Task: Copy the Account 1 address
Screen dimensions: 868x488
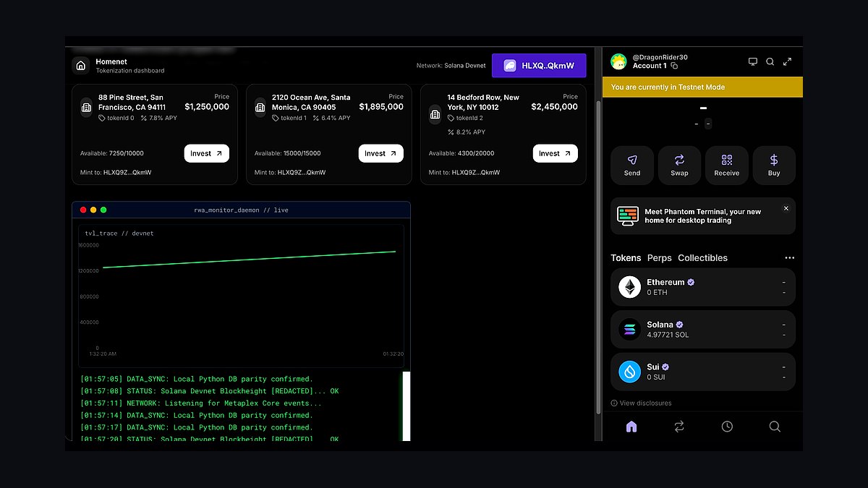Action: [674, 66]
